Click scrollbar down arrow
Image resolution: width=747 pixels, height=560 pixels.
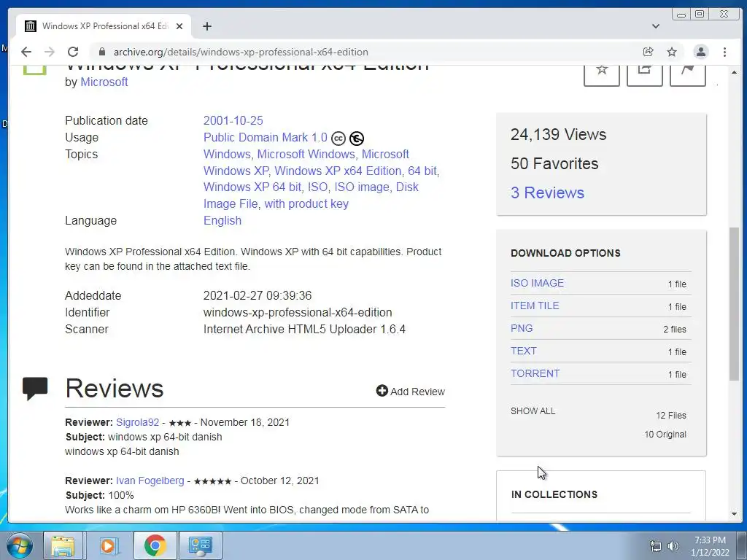pyautogui.click(x=734, y=514)
